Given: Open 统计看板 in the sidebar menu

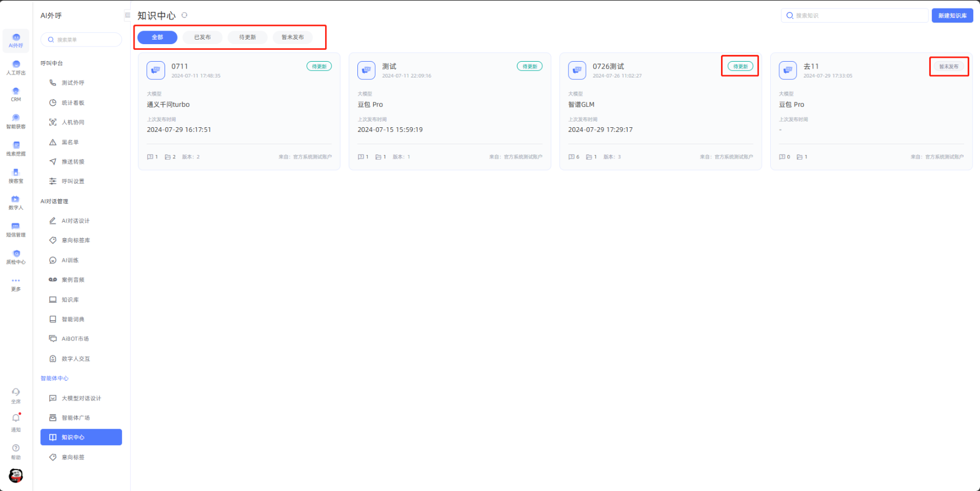Looking at the screenshot, I should point(73,103).
